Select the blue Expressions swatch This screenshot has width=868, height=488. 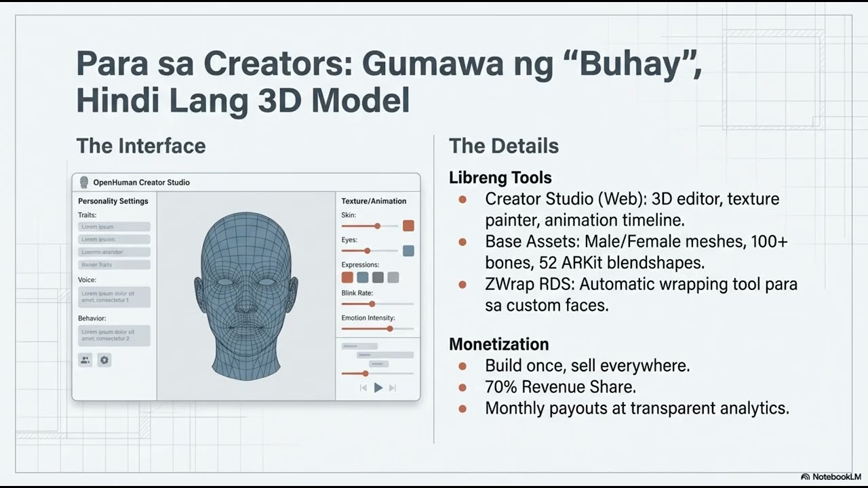pyautogui.click(x=363, y=277)
